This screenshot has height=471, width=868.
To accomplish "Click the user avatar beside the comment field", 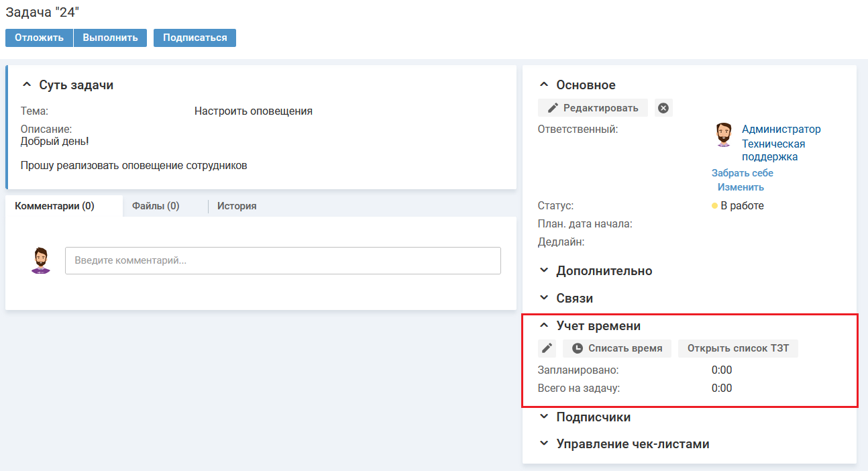I will coord(41,260).
